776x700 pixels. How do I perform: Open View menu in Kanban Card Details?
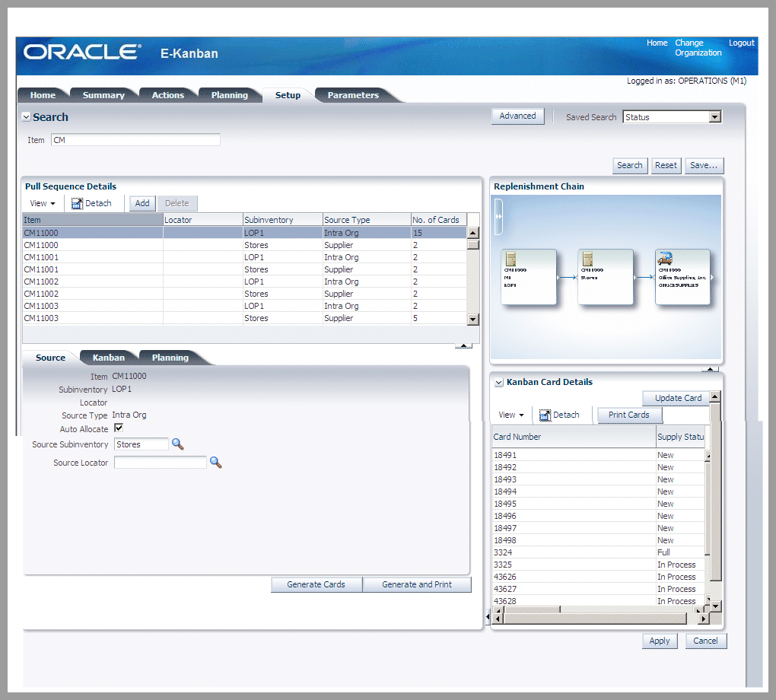pos(510,415)
